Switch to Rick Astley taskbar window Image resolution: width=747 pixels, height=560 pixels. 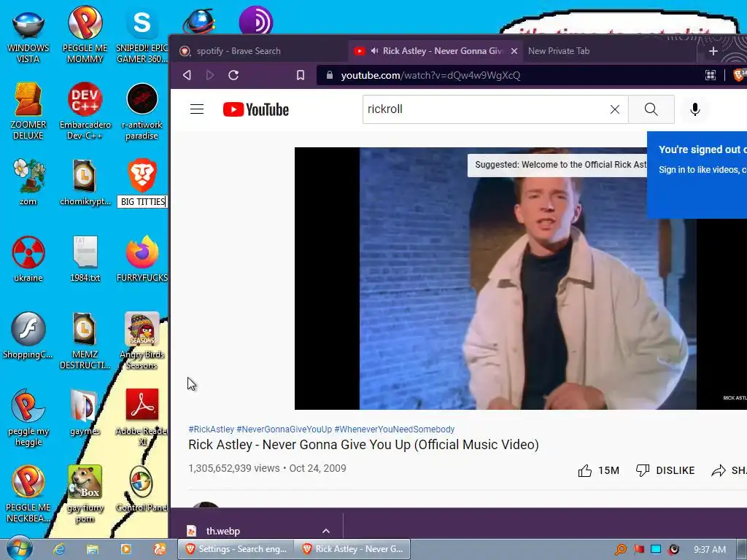pyautogui.click(x=352, y=549)
